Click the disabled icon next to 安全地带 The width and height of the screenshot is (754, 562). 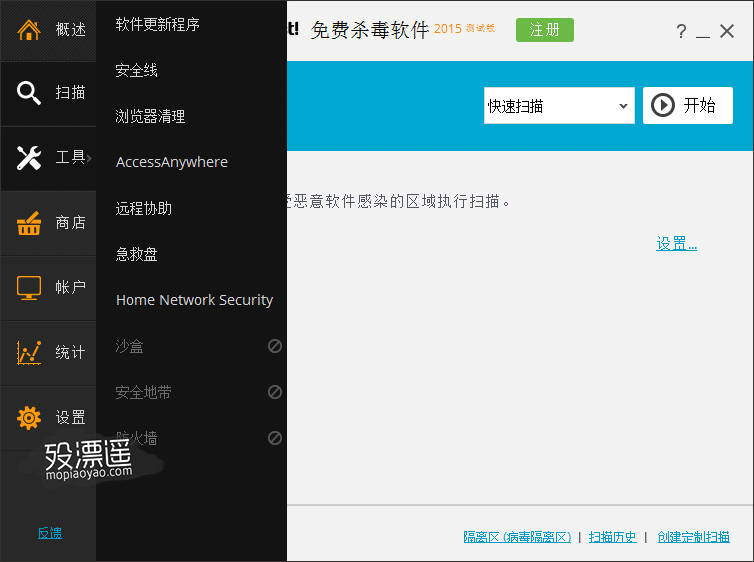click(275, 392)
